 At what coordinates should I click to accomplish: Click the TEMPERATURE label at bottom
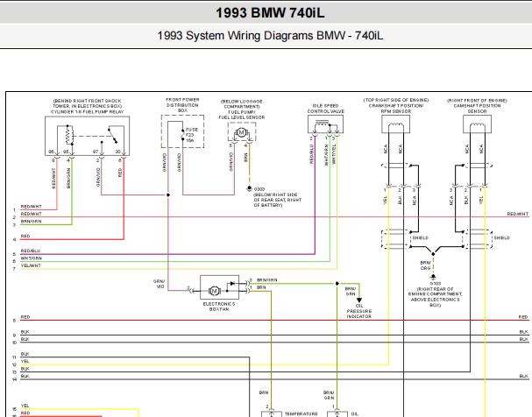[301, 414]
